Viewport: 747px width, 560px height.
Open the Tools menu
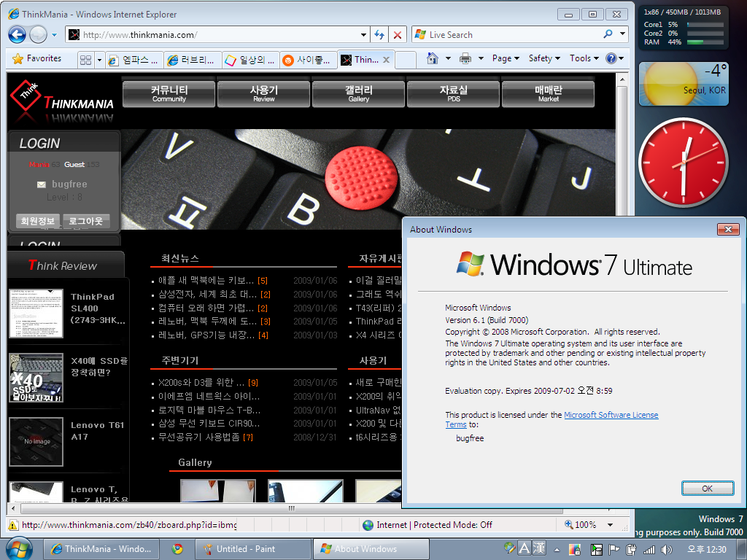point(584,58)
